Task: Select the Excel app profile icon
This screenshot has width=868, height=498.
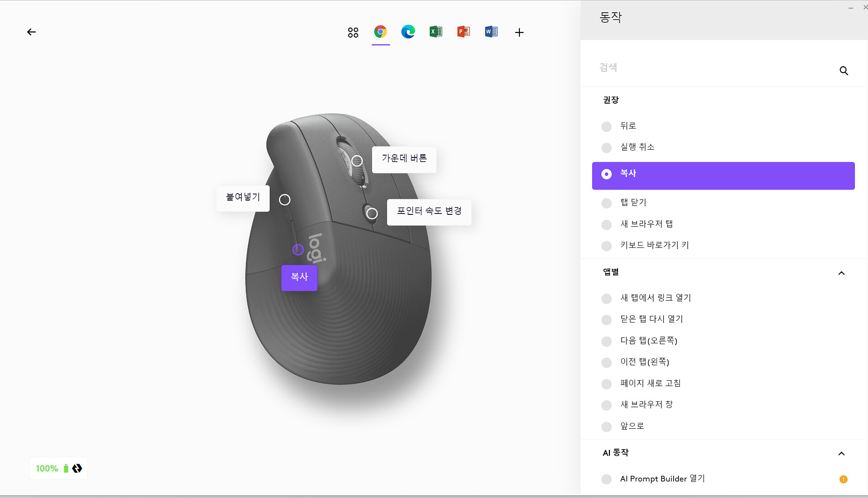Action: click(x=436, y=32)
